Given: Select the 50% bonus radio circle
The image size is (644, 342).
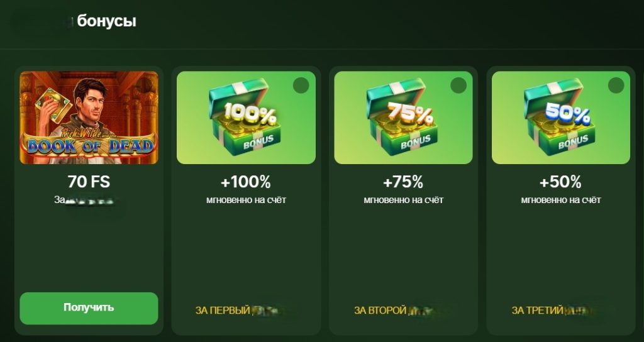Looking at the screenshot, I should [x=616, y=85].
